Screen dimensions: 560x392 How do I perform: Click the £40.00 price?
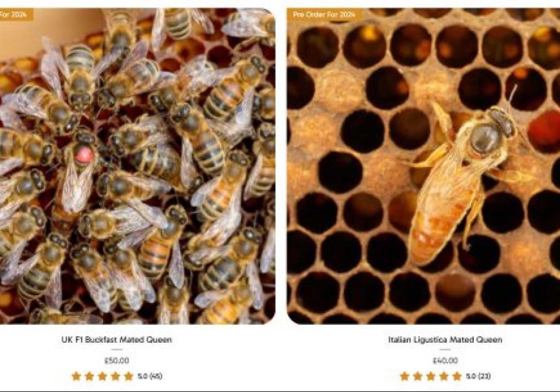pyautogui.click(x=445, y=361)
